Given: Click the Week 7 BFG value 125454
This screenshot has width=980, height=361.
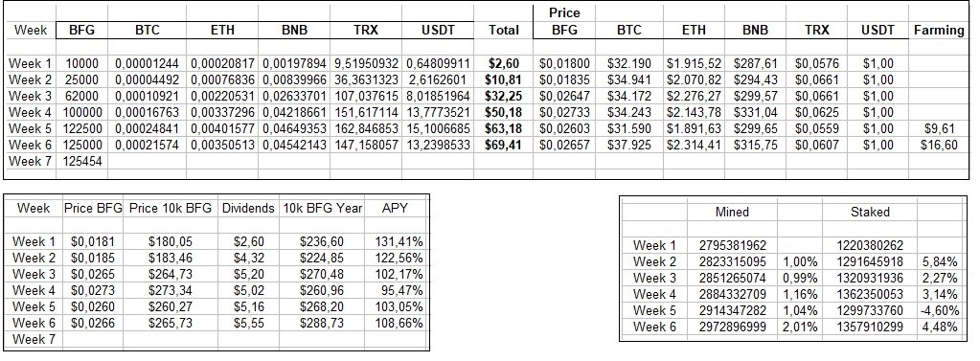Looking at the screenshot, I should [82, 161].
